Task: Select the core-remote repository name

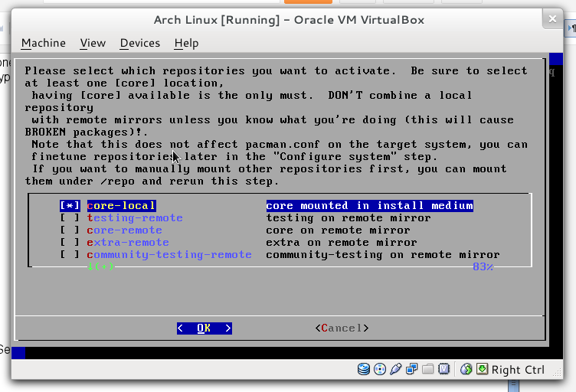Action: click(x=125, y=230)
